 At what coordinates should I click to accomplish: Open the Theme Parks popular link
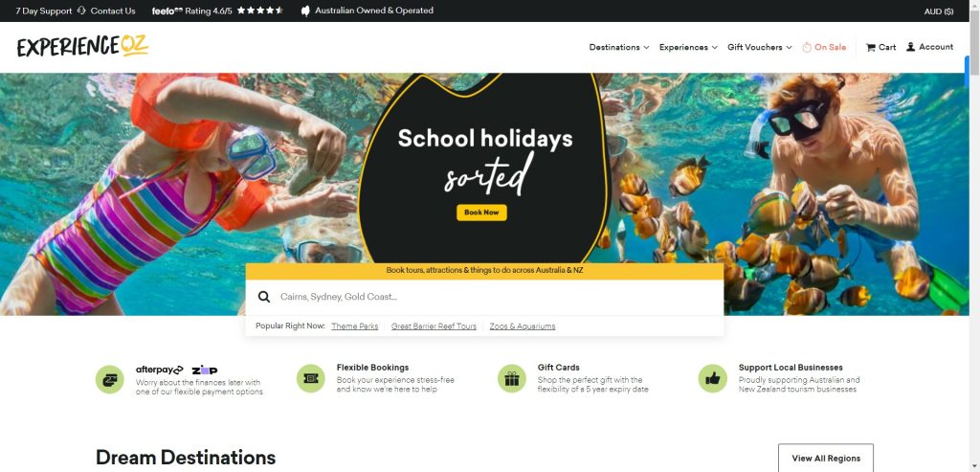coord(354,326)
